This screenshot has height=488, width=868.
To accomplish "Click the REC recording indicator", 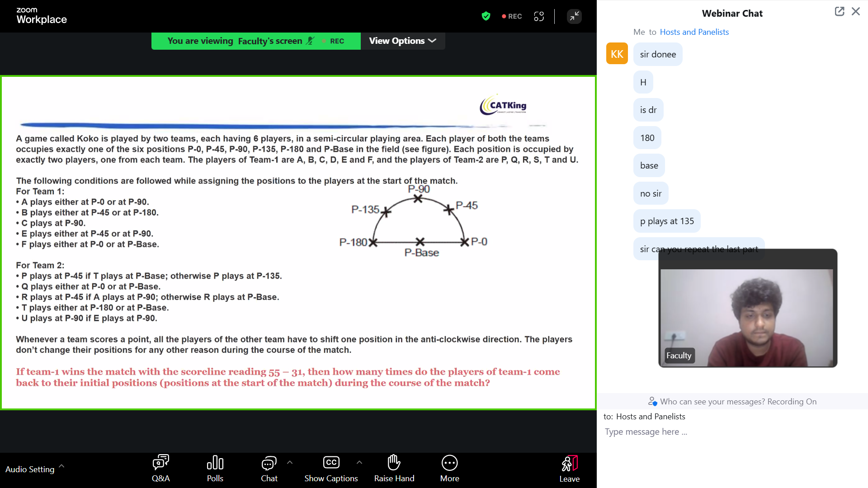I will coord(512,16).
